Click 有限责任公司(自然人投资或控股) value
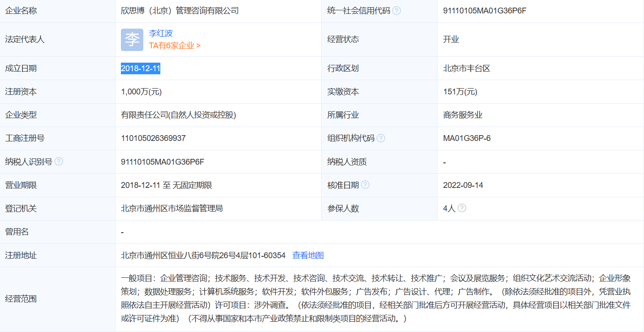 [x=178, y=115]
